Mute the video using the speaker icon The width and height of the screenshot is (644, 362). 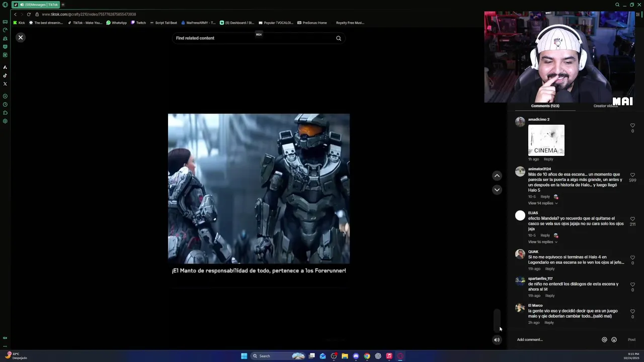(497, 340)
